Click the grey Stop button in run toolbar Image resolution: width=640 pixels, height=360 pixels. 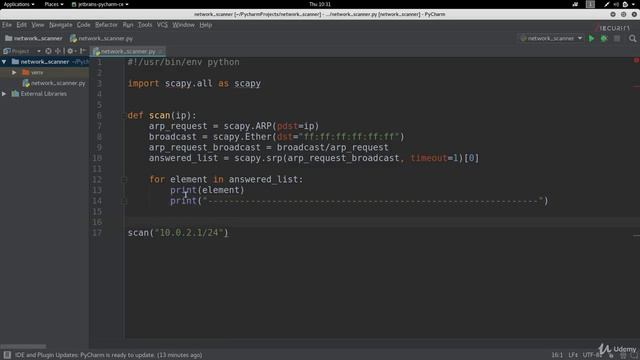pyautogui.click(x=617, y=38)
